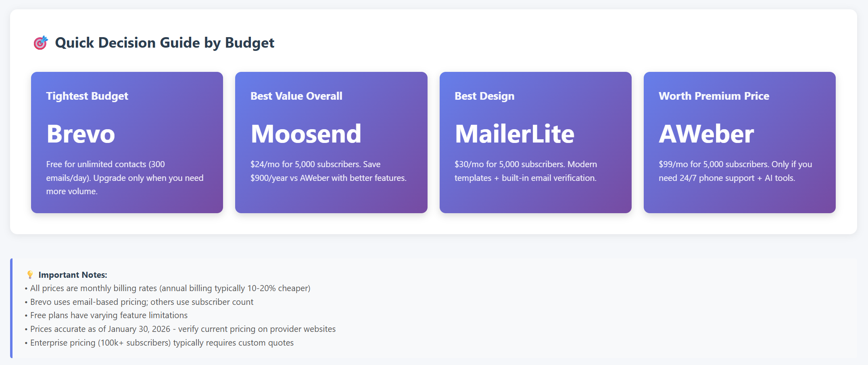This screenshot has width=868, height=365.
Task: Click the Quick Decision Guide by Budget heading
Action: pyautogui.click(x=165, y=42)
